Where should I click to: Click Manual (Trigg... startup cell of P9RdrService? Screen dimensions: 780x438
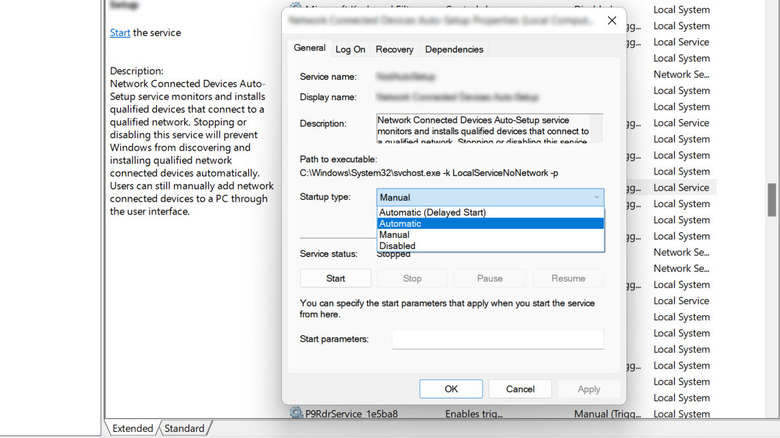click(607, 414)
